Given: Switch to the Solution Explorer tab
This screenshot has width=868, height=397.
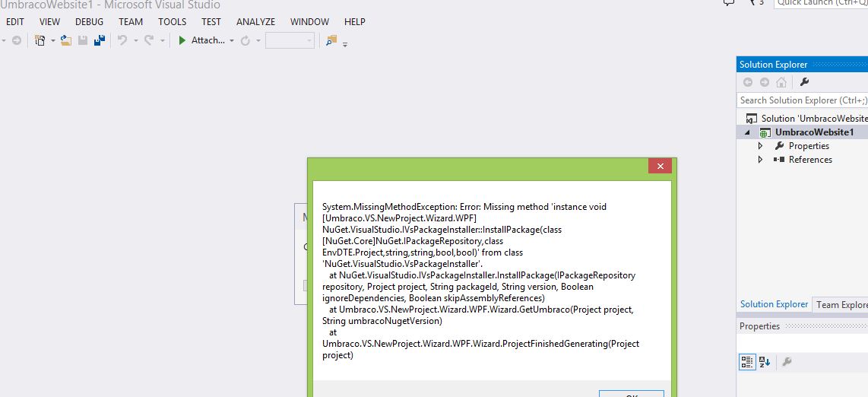Looking at the screenshot, I should 774,304.
